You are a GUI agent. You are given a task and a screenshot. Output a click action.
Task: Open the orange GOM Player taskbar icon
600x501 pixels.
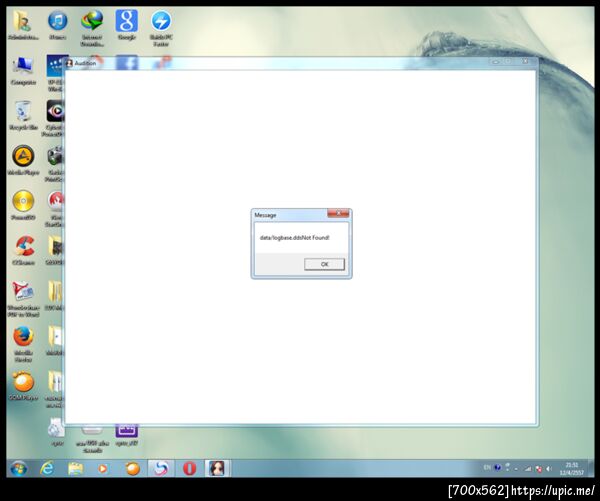tap(132, 468)
